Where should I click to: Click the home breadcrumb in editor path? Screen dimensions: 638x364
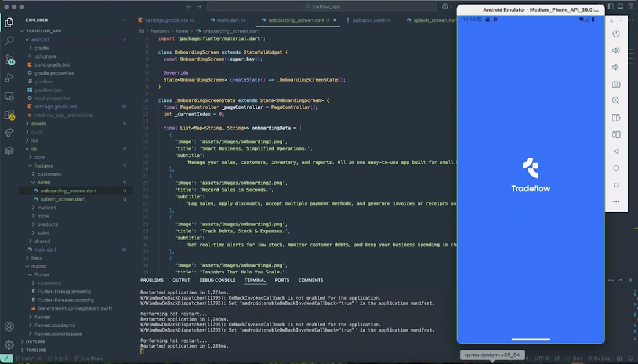pyautogui.click(x=182, y=31)
